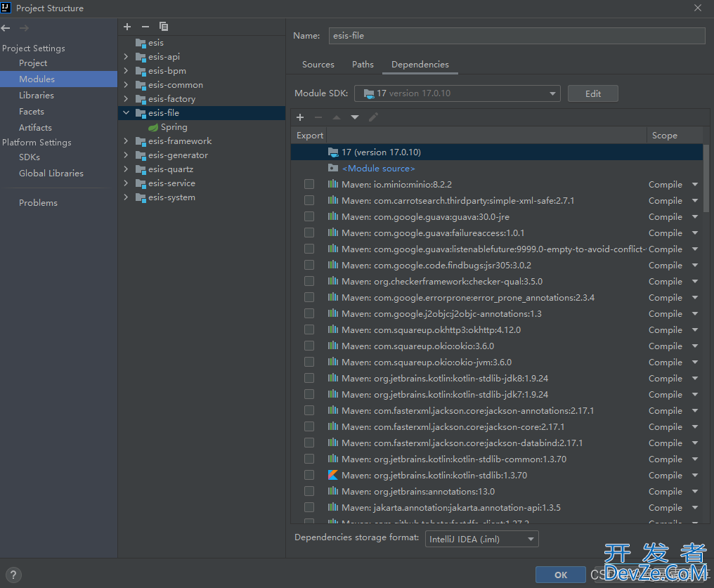Click the esis root module folder icon
This screenshot has width=714, height=588.
point(141,43)
